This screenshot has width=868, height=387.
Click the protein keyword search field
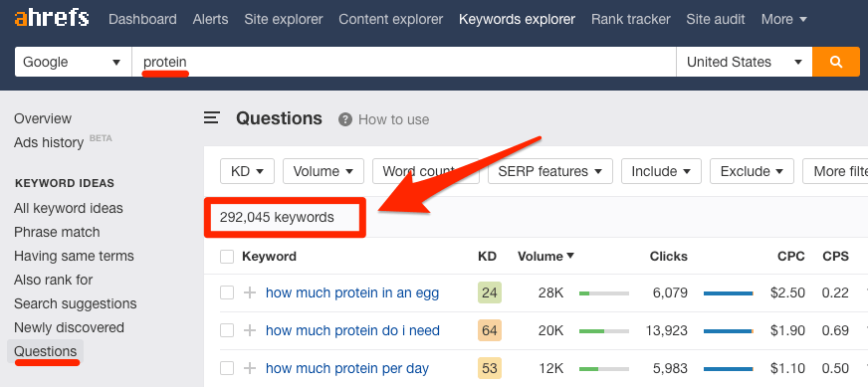pos(404,62)
